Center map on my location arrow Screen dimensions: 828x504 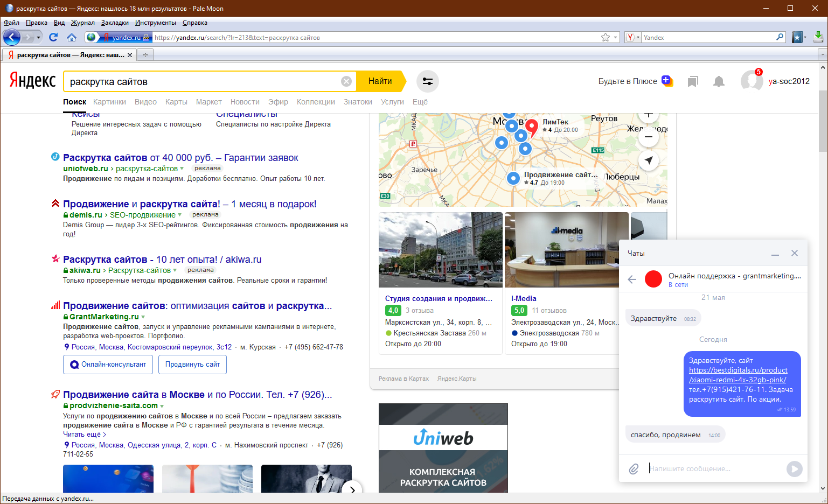tap(649, 160)
